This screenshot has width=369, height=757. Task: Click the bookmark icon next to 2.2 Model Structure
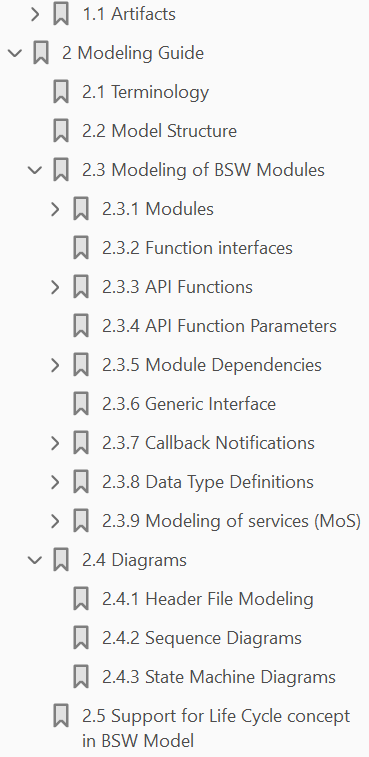point(61,131)
